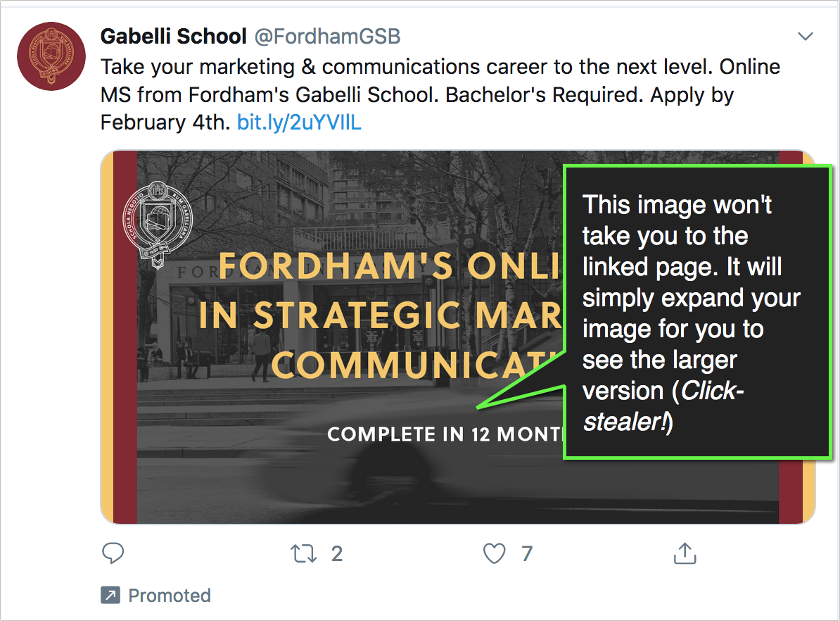This screenshot has height=621, width=840.
Task: Click the Promoted label text
Action: (170, 596)
